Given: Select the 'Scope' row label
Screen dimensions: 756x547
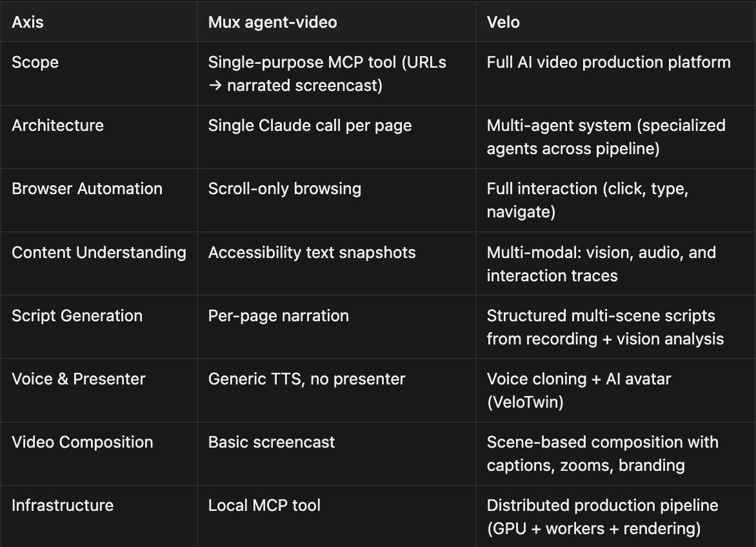Looking at the screenshot, I should tap(35, 62).
